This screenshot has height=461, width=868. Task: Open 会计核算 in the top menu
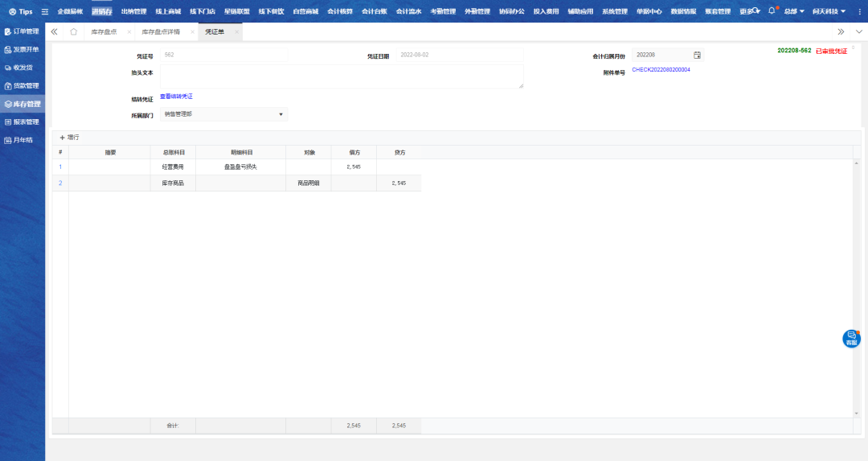340,11
